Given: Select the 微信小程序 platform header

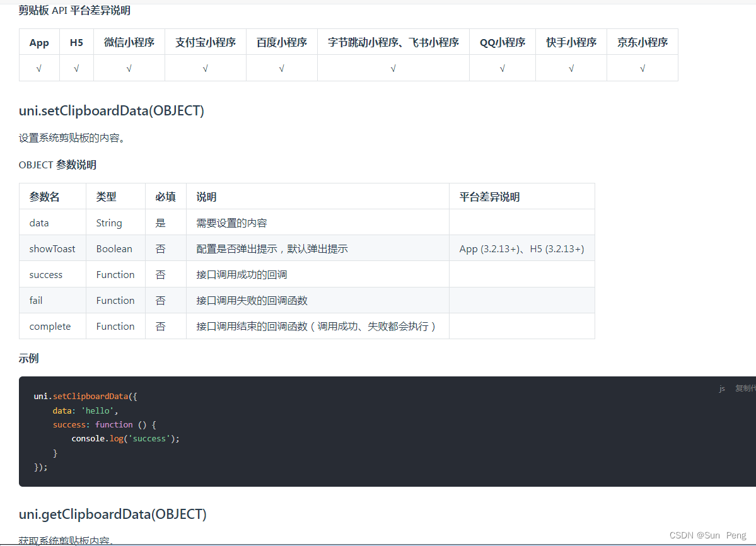Looking at the screenshot, I should (129, 42).
